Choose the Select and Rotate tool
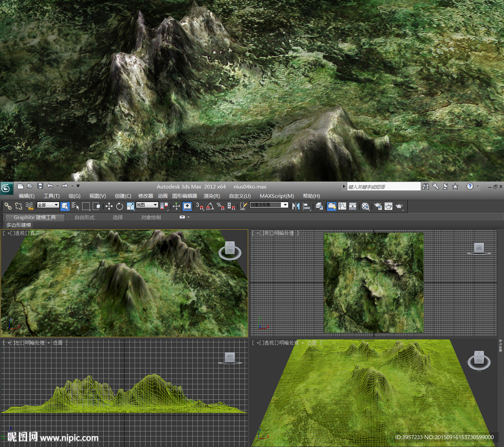The width and height of the screenshot is (504, 447). tap(120, 206)
